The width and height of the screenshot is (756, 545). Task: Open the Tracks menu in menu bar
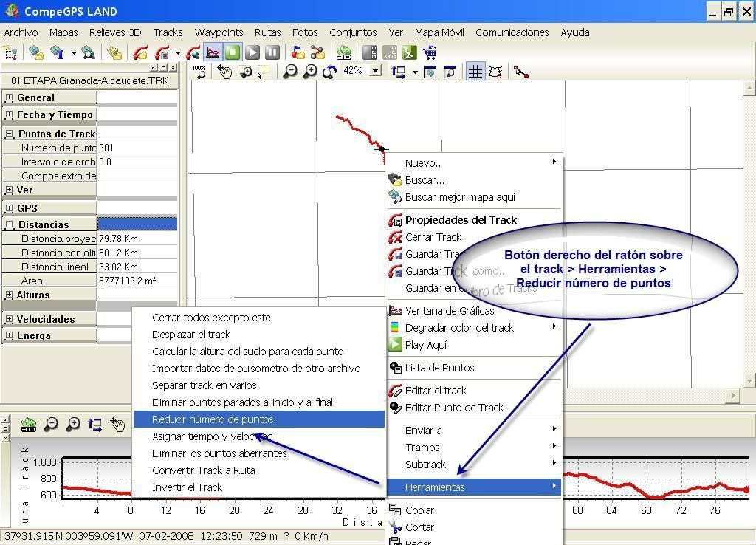pos(168,32)
